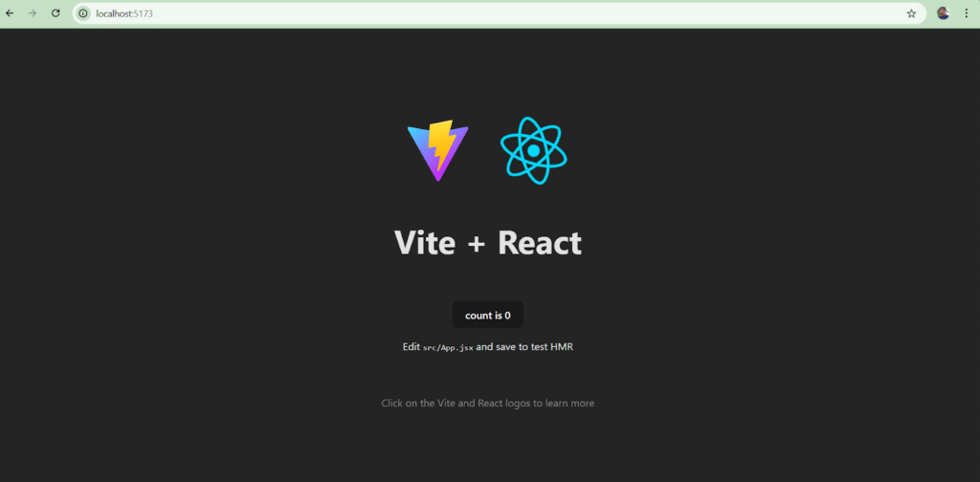980x482 pixels.
Task: Go back using the browser back arrow
Action: [x=11, y=13]
